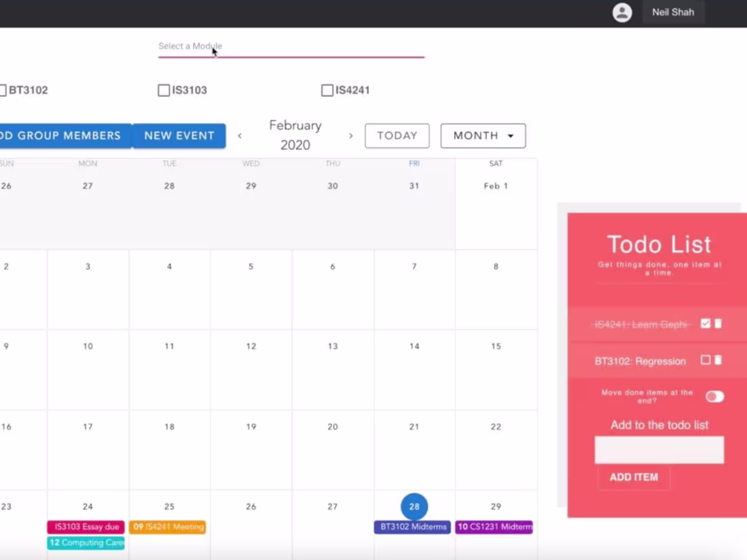This screenshot has height=560, width=747.
Task: Jump to today using the TODAY button
Action: pyautogui.click(x=397, y=136)
